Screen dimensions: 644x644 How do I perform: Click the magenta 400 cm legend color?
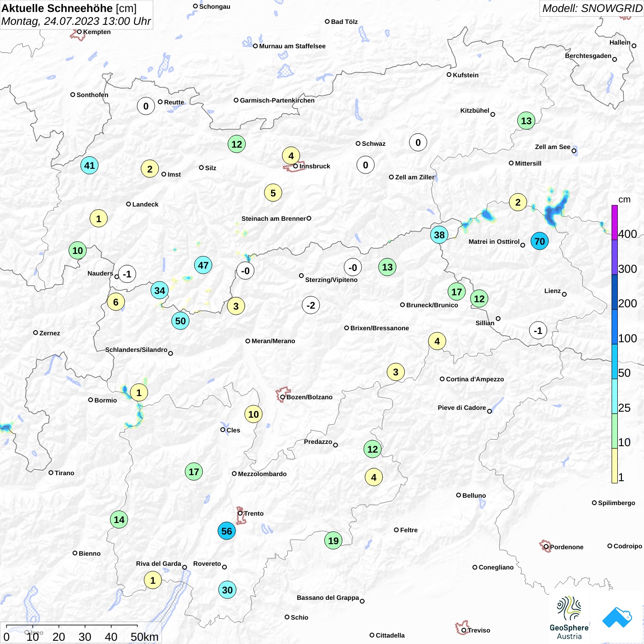(615, 222)
